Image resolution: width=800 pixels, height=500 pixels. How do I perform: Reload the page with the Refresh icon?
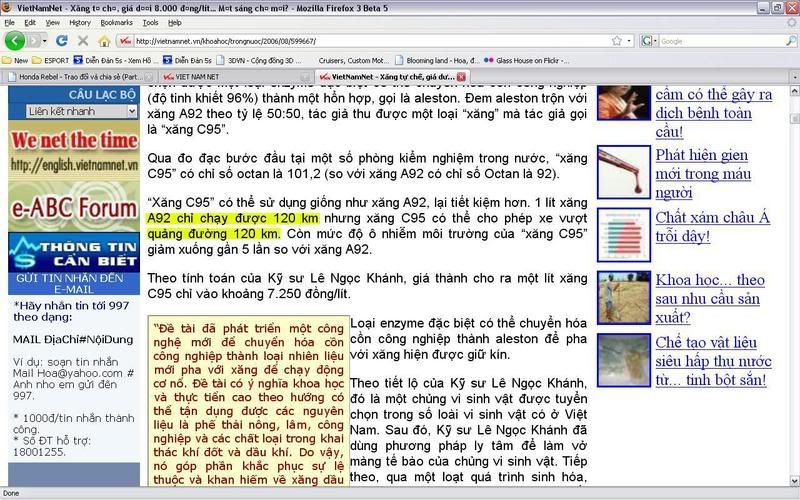pyautogui.click(x=62, y=41)
